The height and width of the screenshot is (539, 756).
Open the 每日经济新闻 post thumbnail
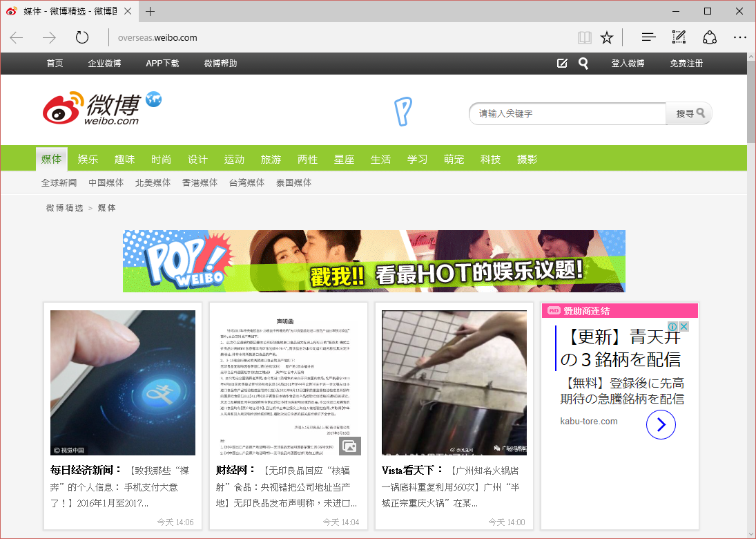[123, 383]
